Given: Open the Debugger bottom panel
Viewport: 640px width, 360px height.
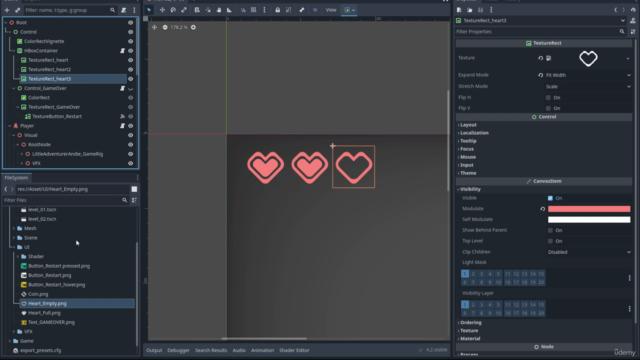Looking at the screenshot, I should 178,350.
